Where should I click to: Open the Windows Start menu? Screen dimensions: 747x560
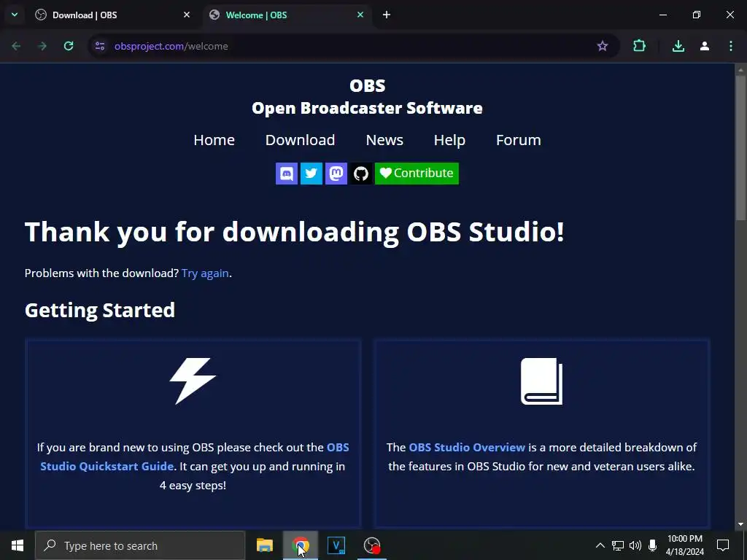[x=18, y=545]
